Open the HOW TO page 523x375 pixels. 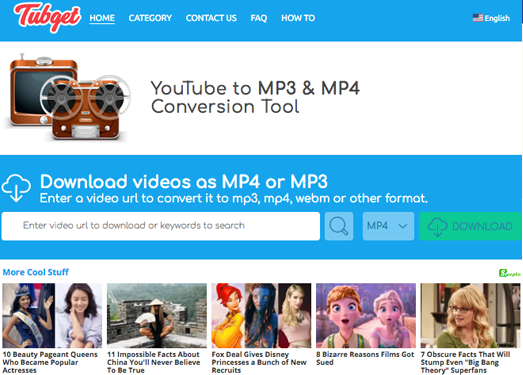click(x=298, y=18)
